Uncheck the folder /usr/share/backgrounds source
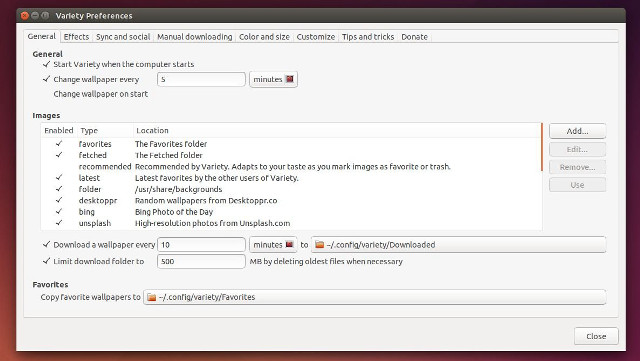 (59, 189)
